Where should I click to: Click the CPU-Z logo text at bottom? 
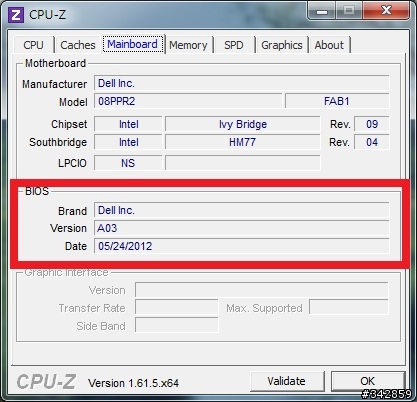[x=46, y=382]
